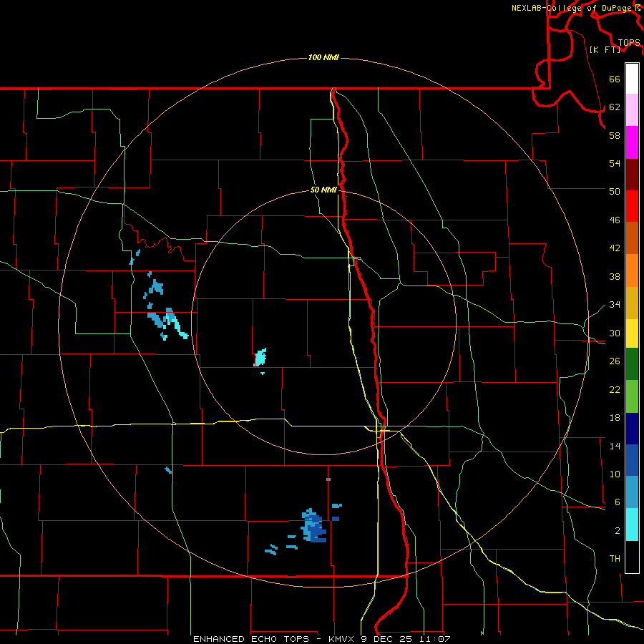This screenshot has width=644, height=644.
Task: Click the legend value "22"
Action: pyautogui.click(x=615, y=389)
